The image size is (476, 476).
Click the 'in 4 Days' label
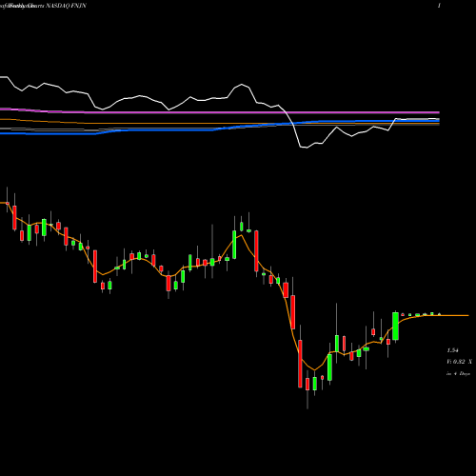tap(458, 373)
